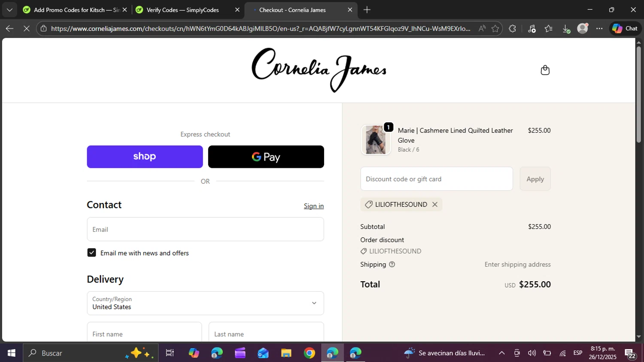
Task: Click the ESP language indicator
Action: click(x=578, y=353)
